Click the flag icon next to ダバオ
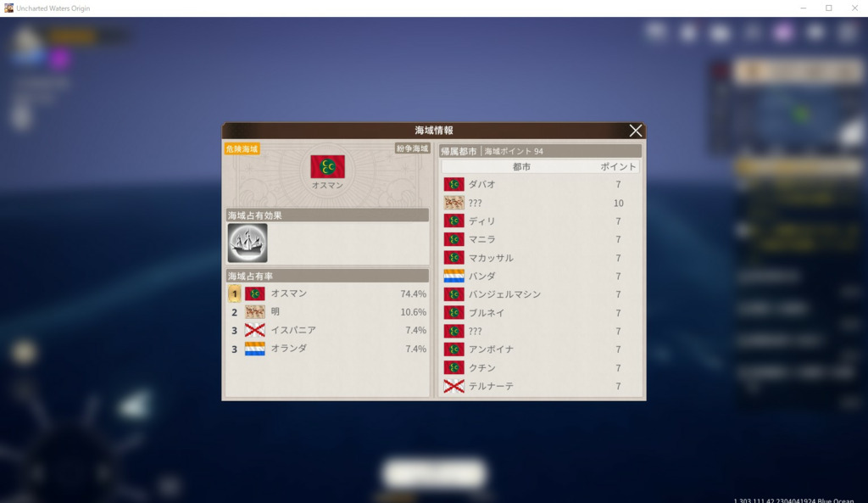Image resolution: width=868 pixels, height=503 pixels. coord(454,184)
